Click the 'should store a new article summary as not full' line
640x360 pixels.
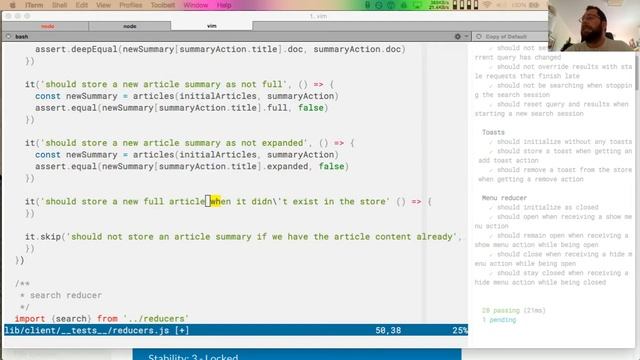pyautogui.click(x=179, y=84)
